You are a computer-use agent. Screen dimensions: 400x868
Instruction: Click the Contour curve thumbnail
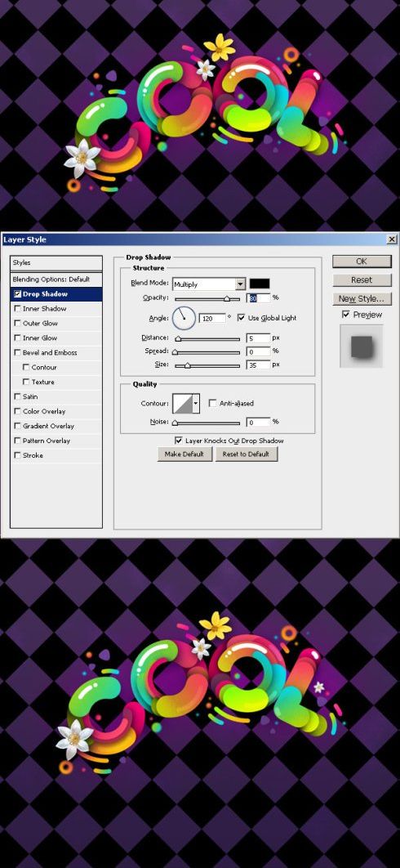pos(182,404)
